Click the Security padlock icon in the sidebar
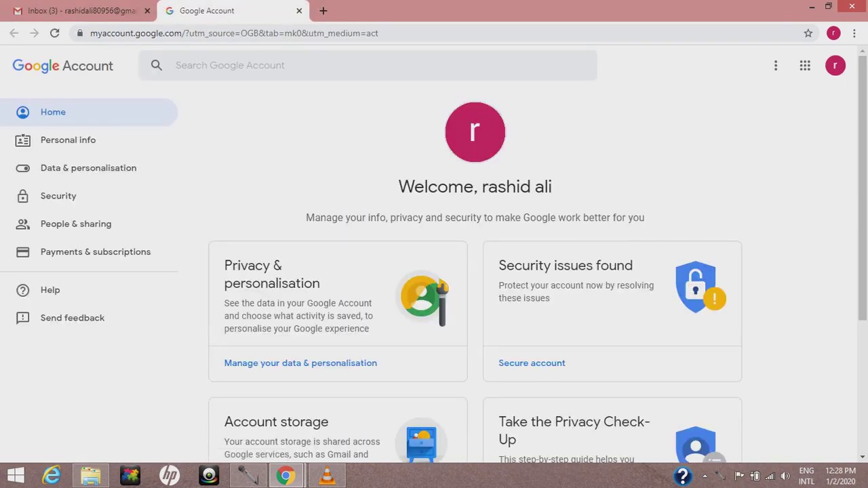 pos(22,196)
